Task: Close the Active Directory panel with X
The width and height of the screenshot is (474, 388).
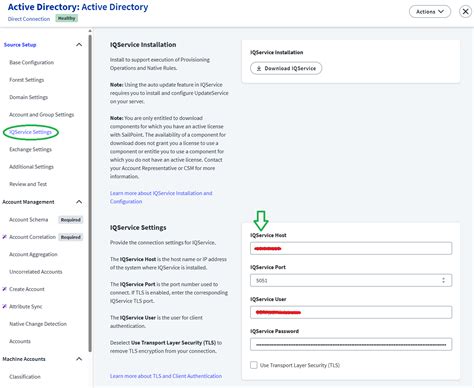Action: (465, 12)
